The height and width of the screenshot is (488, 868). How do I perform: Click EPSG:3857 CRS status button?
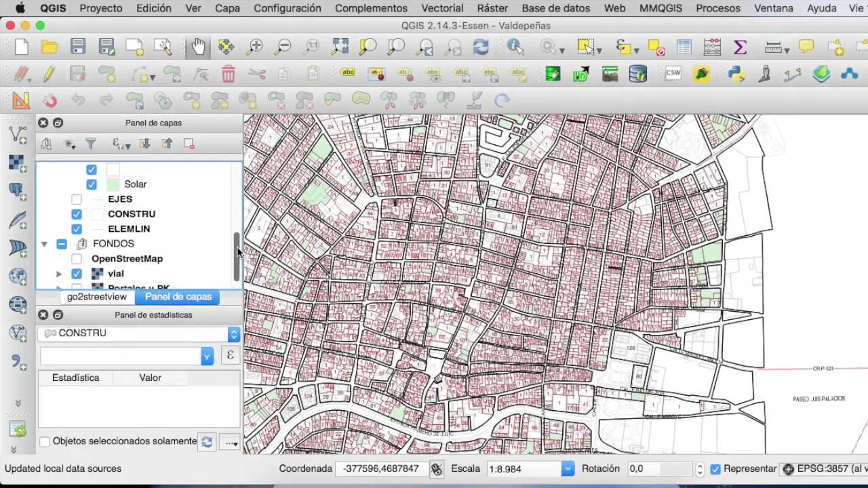824,469
